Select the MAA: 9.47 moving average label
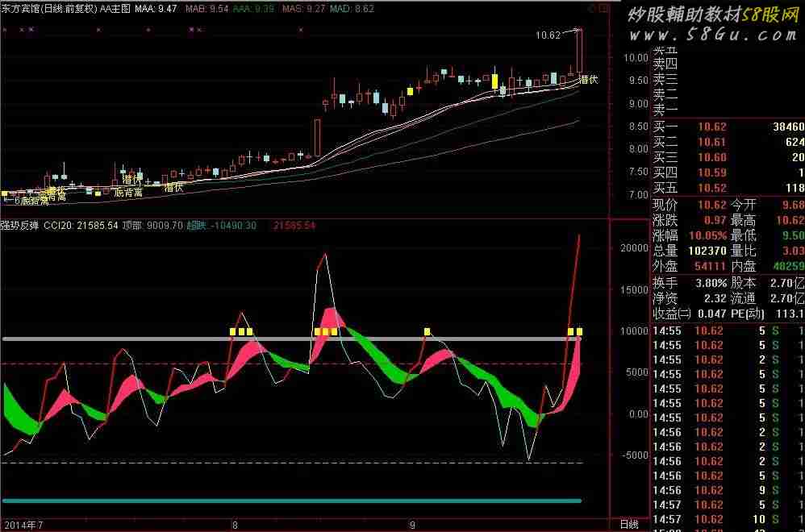This screenshot has width=805, height=532. pyautogui.click(x=156, y=9)
